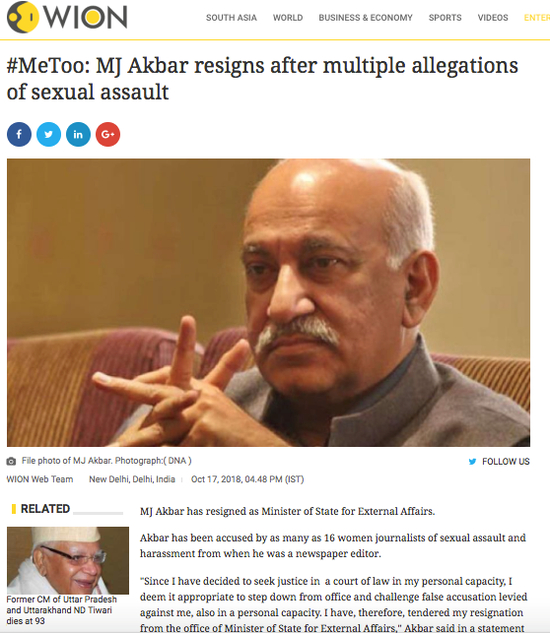The height and width of the screenshot is (633, 550).
Task: Click the New Delhi location text
Action: point(132,479)
